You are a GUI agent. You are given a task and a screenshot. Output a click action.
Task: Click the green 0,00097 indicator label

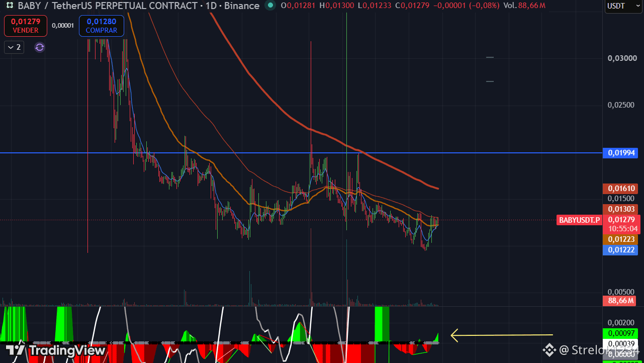tap(620, 333)
